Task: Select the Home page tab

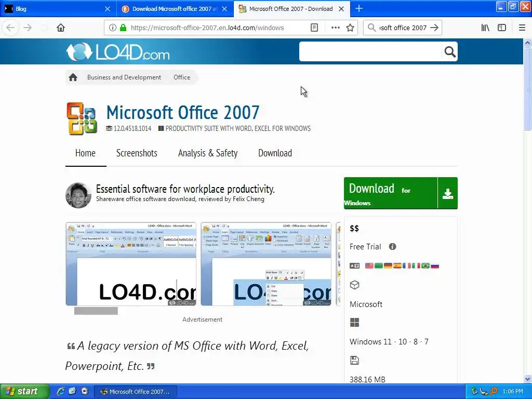Action: click(85, 153)
